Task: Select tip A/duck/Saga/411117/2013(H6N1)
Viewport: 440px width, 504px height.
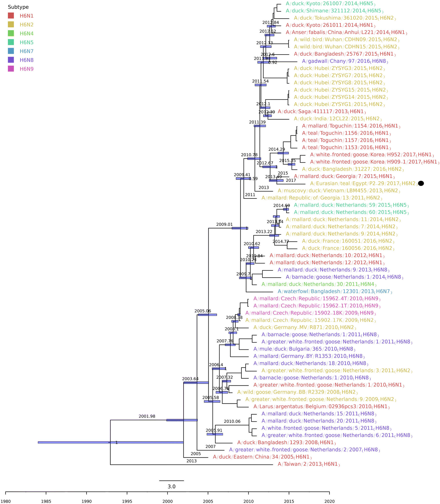Action: coord(322,112)
